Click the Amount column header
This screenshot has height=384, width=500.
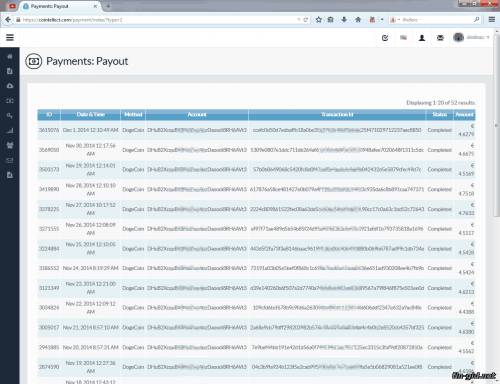[464, 115]
